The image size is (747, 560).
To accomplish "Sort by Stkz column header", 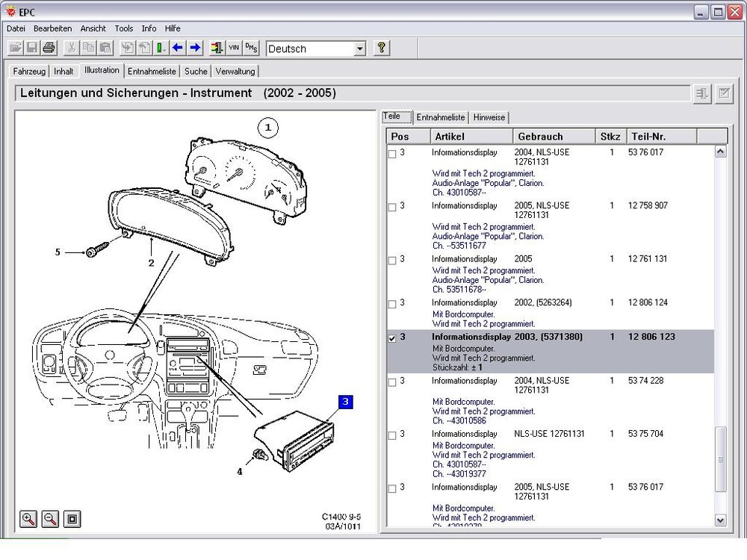I will pyautogui.click(x=611, y=137).
